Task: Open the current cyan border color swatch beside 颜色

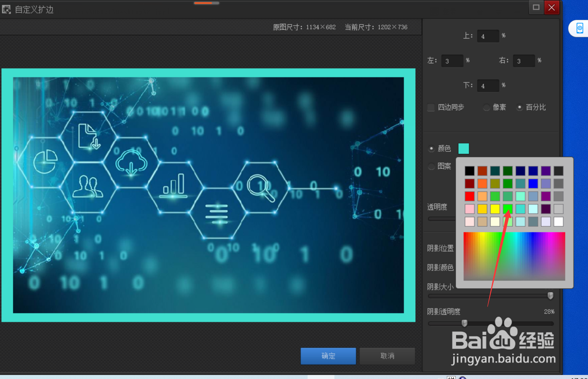Action: 464,149
